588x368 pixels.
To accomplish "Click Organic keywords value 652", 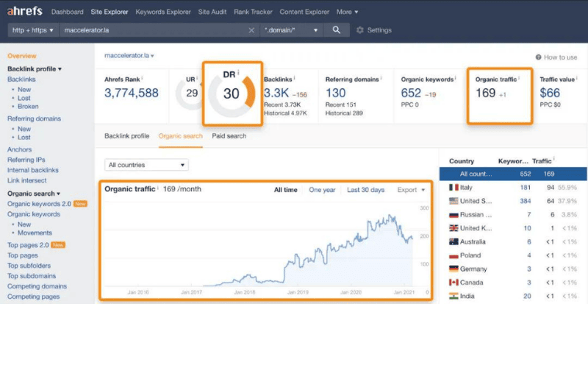I will click(411, 93).
